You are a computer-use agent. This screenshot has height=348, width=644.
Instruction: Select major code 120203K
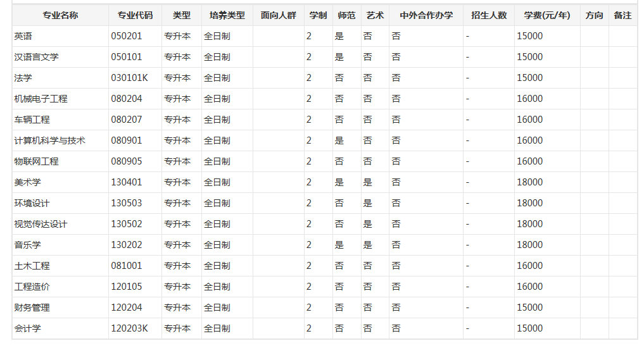[x=129, y=328]
